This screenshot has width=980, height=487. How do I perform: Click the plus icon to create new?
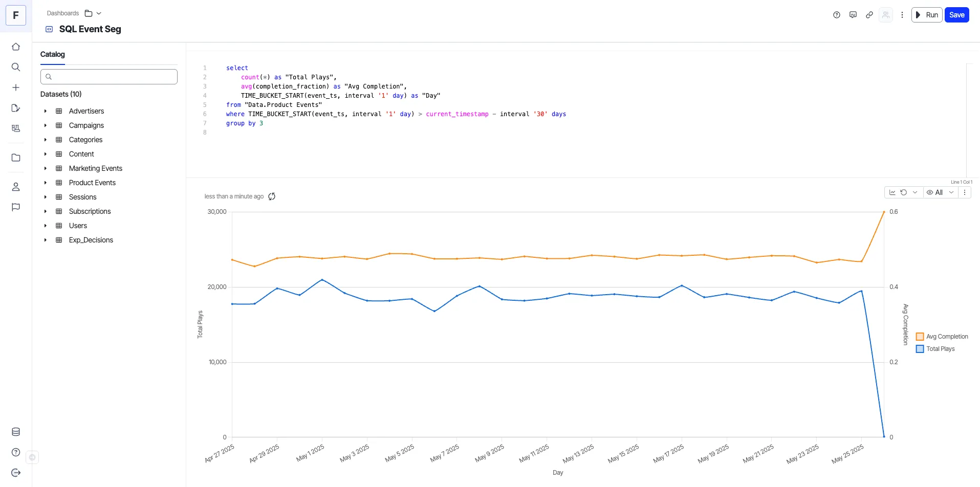point(16,87)
